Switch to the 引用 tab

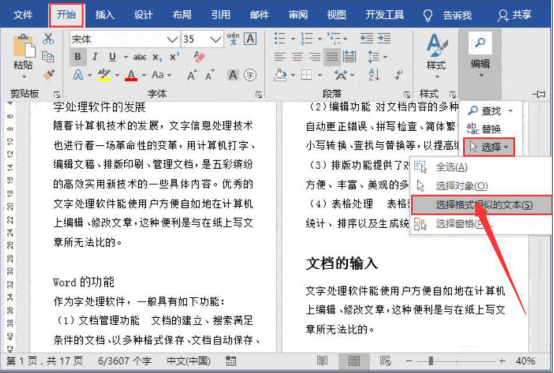click(x=221, y=15)
